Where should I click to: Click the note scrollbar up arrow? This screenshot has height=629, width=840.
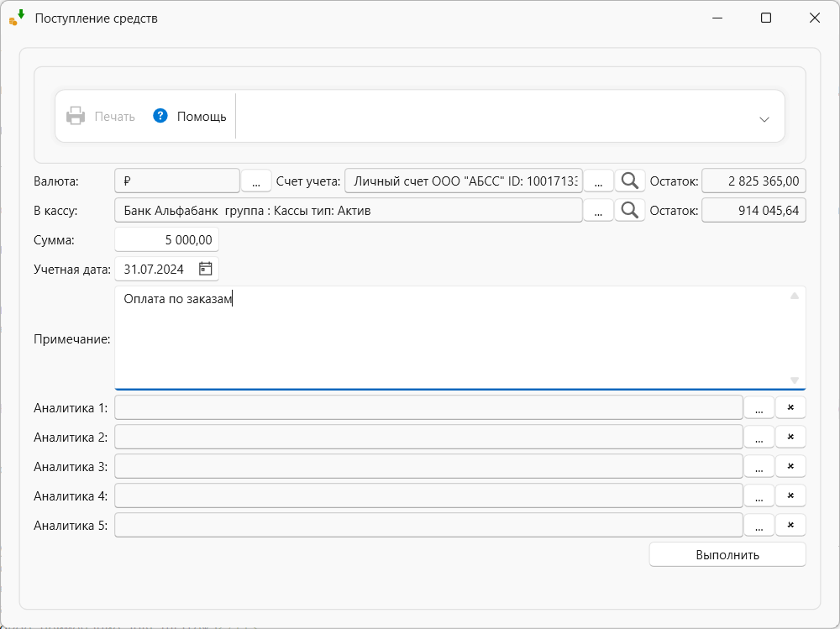[795, 296]
